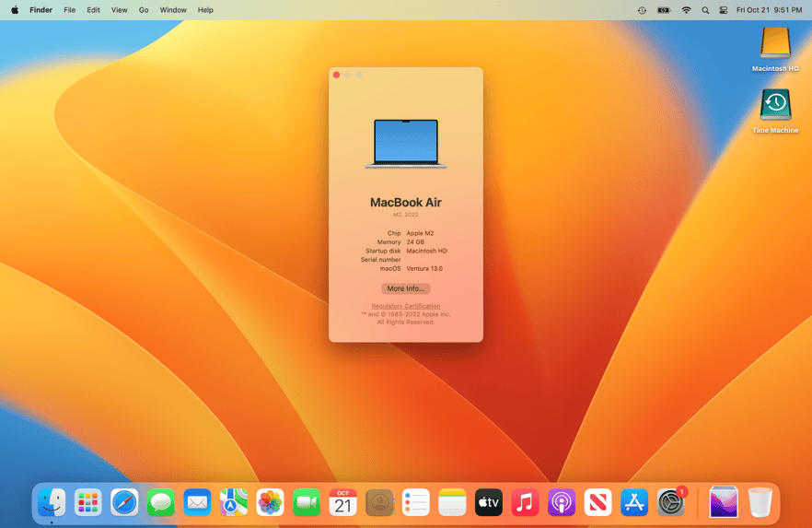Select Time Machine desktop drive icon
Image resolution: width=812 pixels, height=528 pixels.
click(x=775, y=111)
